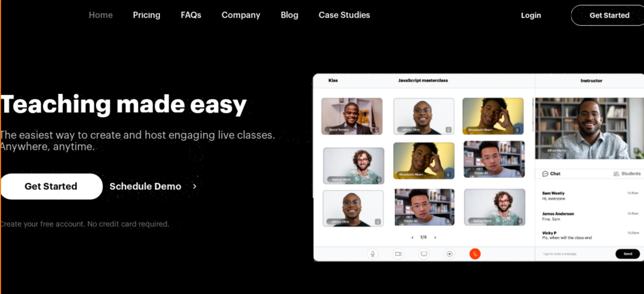The image size is (644, 294).
Task: Click the Login link
Action: 531,15
